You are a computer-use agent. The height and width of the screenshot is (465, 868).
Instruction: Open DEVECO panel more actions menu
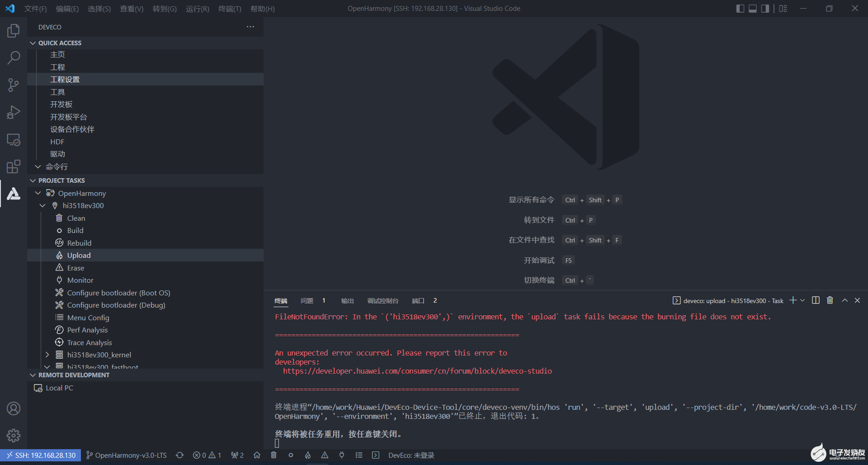[250, 27]
